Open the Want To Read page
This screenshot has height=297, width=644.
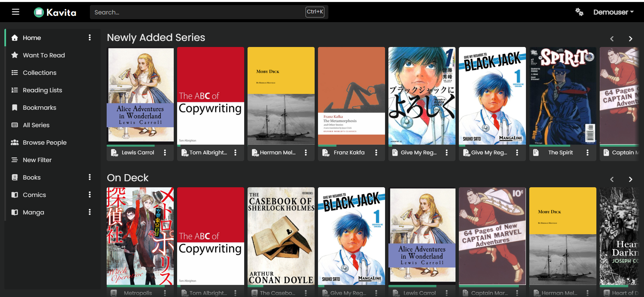pos(44,55)
